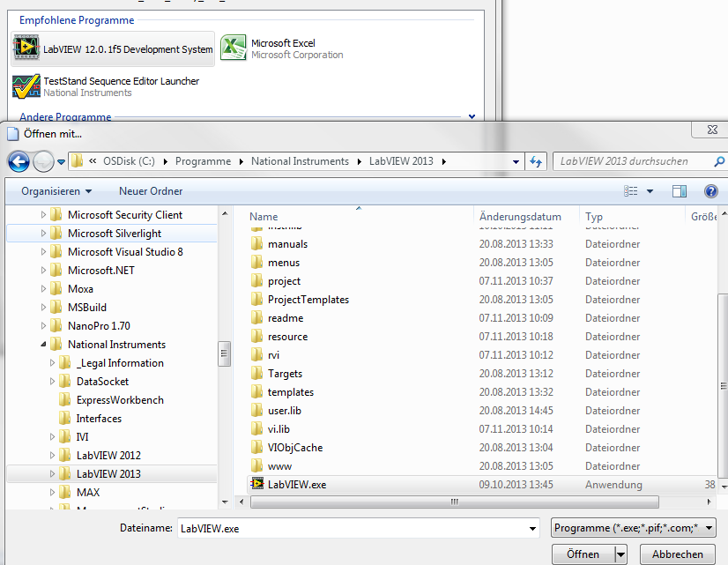Image resolution: width=728 pixels, height=565 pixels.
Task: Change the view with the view icon
Action: point(630,191)
